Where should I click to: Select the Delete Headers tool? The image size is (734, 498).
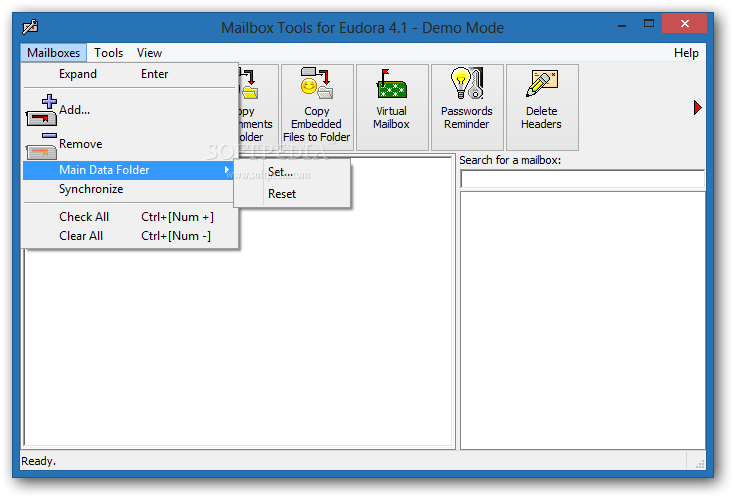pos(542,107)
